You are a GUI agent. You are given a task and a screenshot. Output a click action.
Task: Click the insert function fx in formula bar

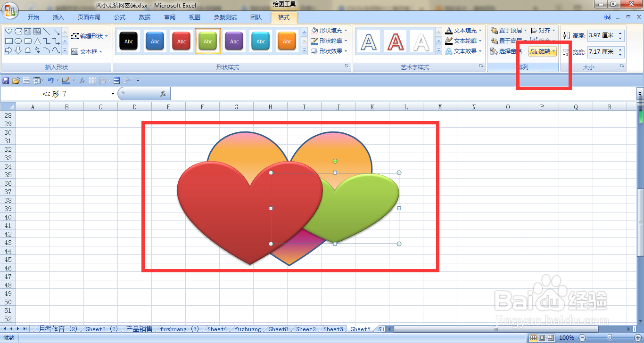coord(163,94)
